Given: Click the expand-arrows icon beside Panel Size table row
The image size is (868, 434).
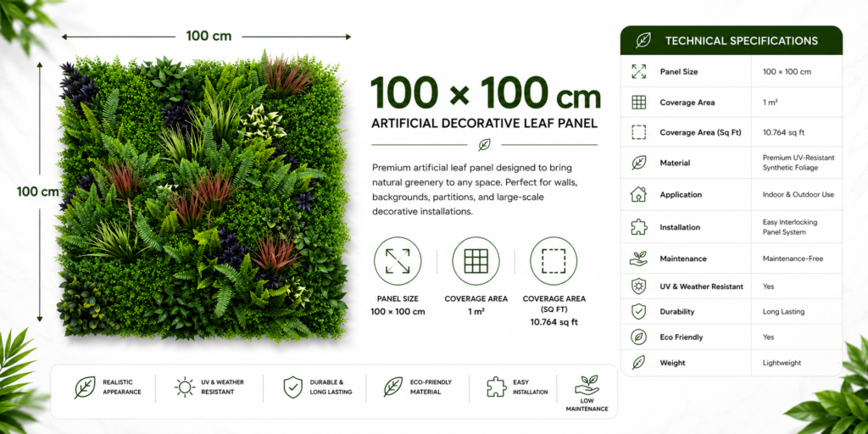Looking at the screenshot, I should (x=639, y=71).
